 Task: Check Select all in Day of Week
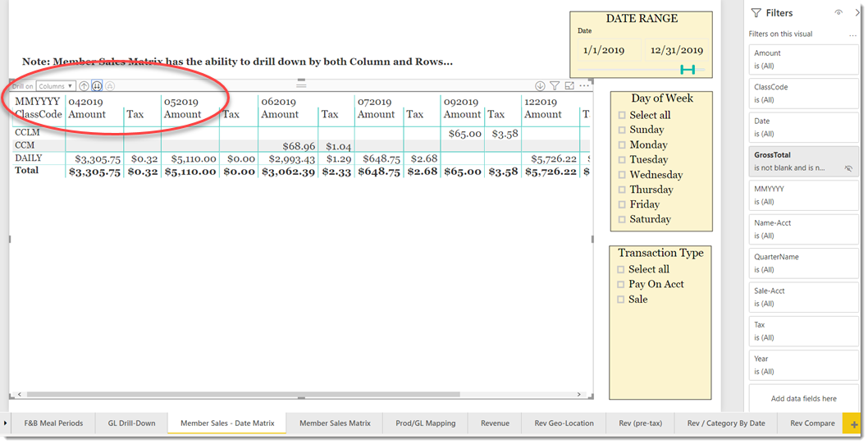click(622, 115)
